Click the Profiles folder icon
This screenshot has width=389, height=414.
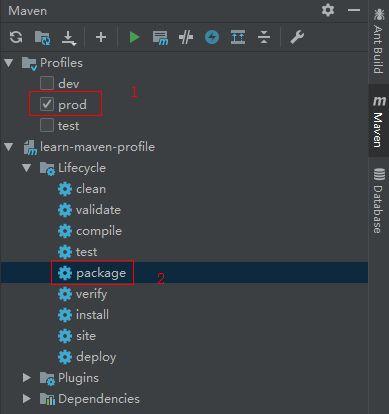29,63
